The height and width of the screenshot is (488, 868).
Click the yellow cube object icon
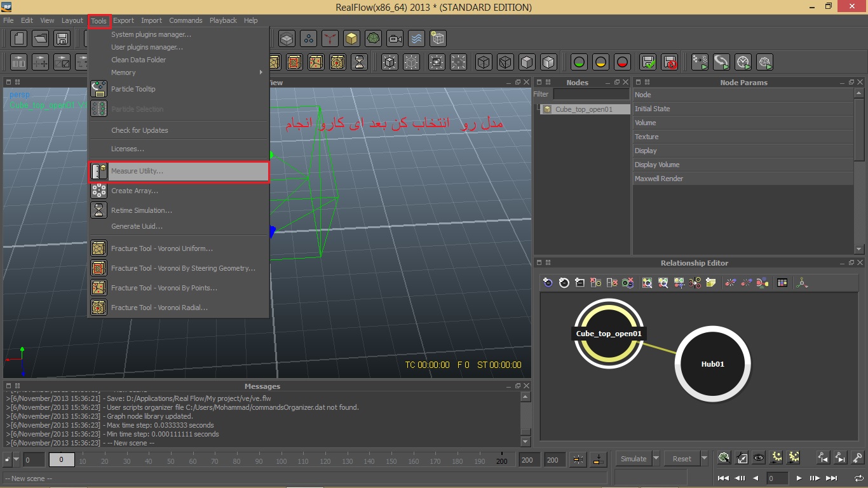coord(351,39)
